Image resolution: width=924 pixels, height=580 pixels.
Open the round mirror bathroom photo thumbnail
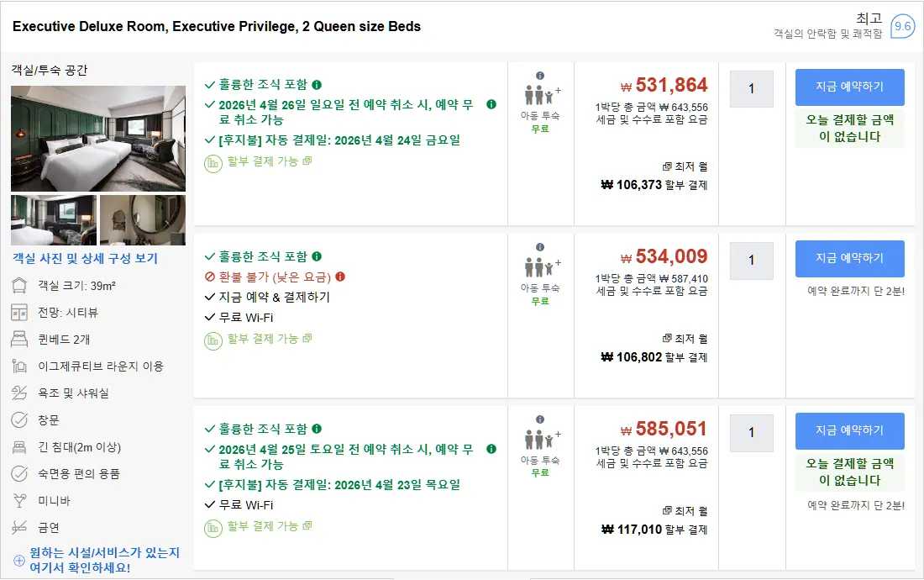pyautogui.click(x=143, y=220)
